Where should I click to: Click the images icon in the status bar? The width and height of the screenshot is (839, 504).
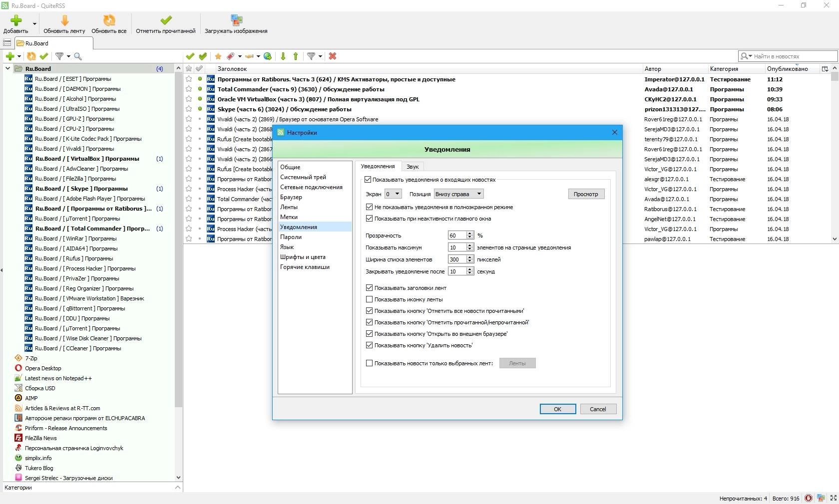coord(821,498)
